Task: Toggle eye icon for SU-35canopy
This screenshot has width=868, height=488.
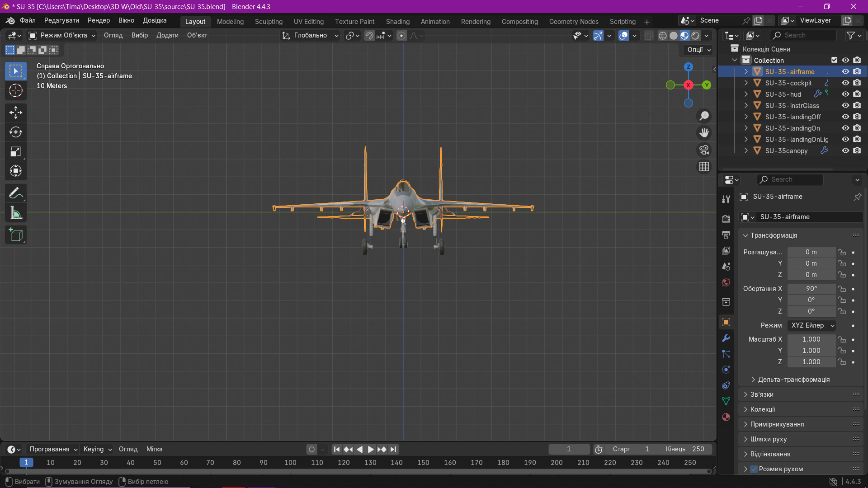Action: point(845,150)
